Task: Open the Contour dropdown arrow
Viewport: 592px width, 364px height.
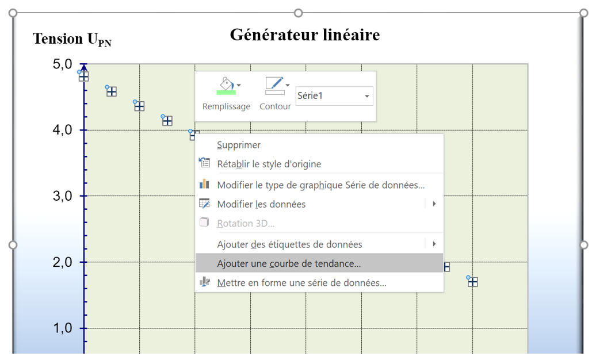Action: coord(288,85)
